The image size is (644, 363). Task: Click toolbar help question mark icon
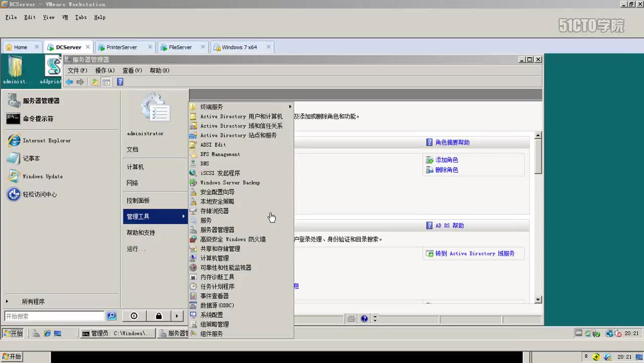point(120,82)
